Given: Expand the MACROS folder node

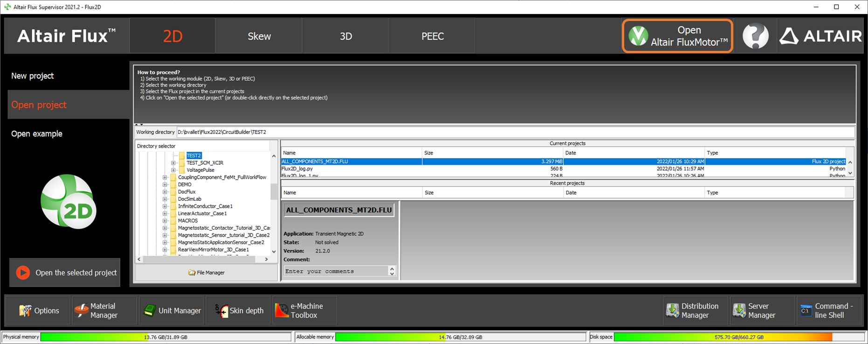Looking at the screenshot, I should click(165, 221).
